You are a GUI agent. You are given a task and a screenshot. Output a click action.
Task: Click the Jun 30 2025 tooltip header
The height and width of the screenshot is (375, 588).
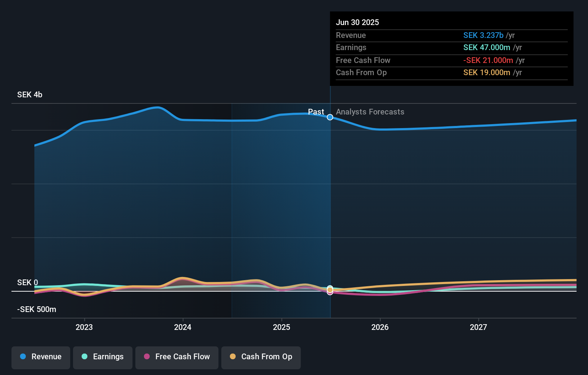click(357, 22)
